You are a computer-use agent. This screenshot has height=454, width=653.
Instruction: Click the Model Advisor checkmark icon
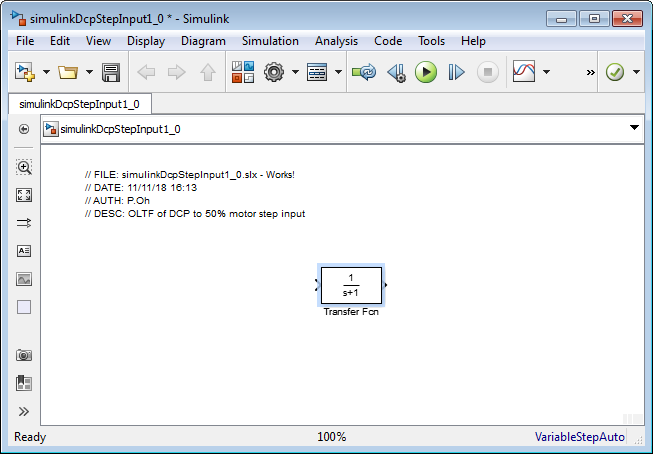click(x=615, y=72)
